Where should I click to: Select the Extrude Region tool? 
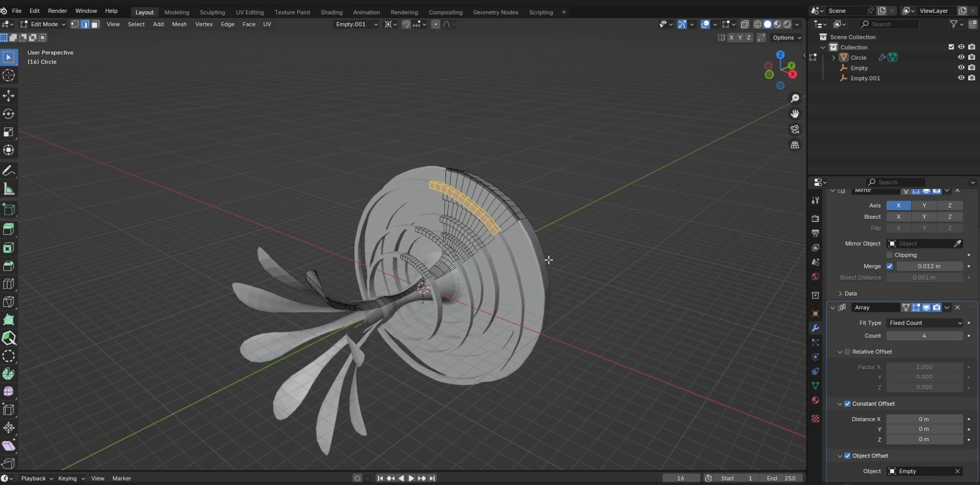[x=9, y=229]
